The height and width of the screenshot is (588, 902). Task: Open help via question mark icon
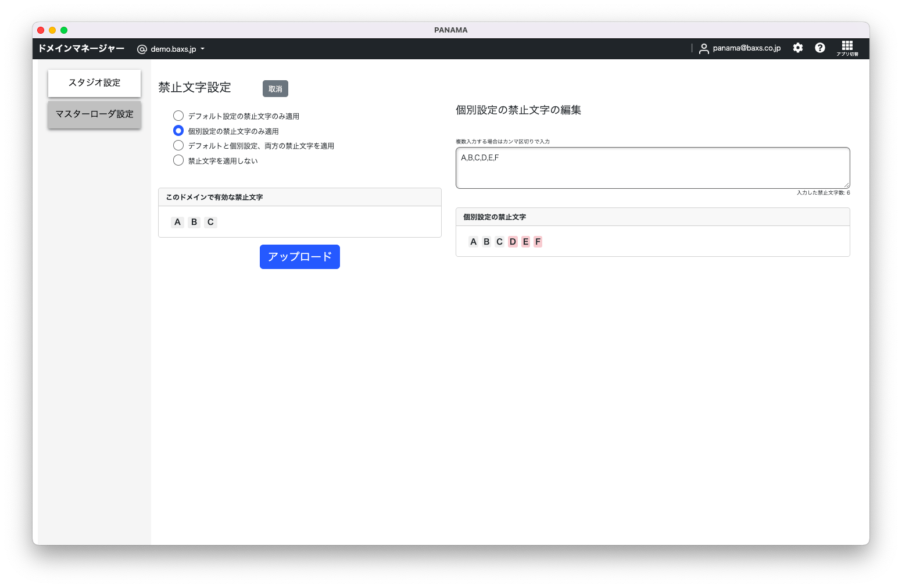[x=820, y=48]
